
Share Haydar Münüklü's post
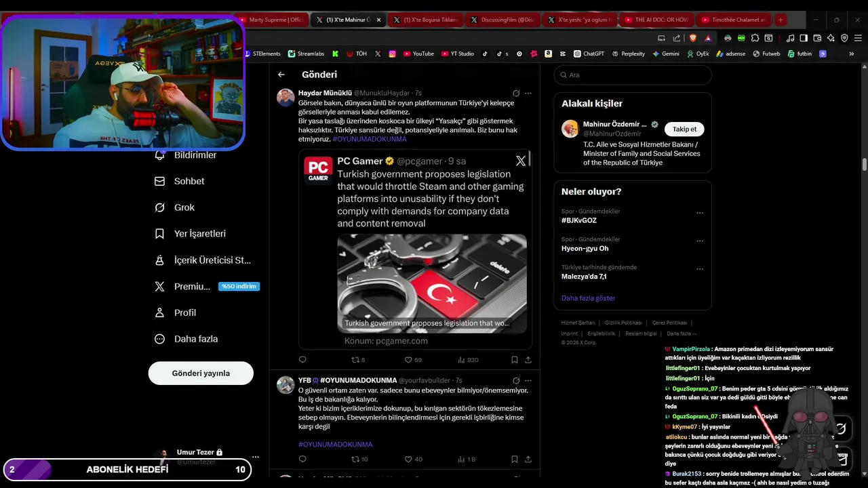point(528,360)
